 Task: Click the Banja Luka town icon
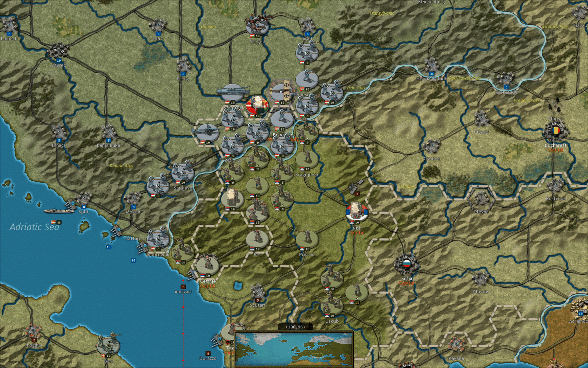click(x=109, y=132)
